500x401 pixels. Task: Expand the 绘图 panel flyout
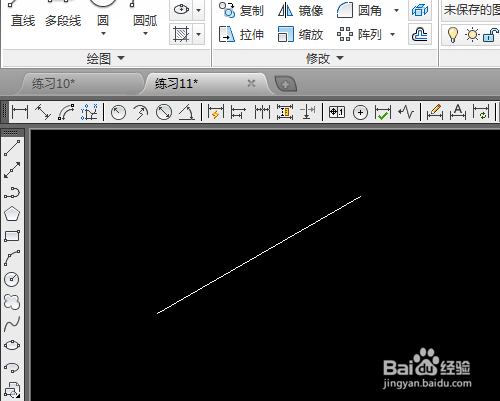[x=105, y=58]
